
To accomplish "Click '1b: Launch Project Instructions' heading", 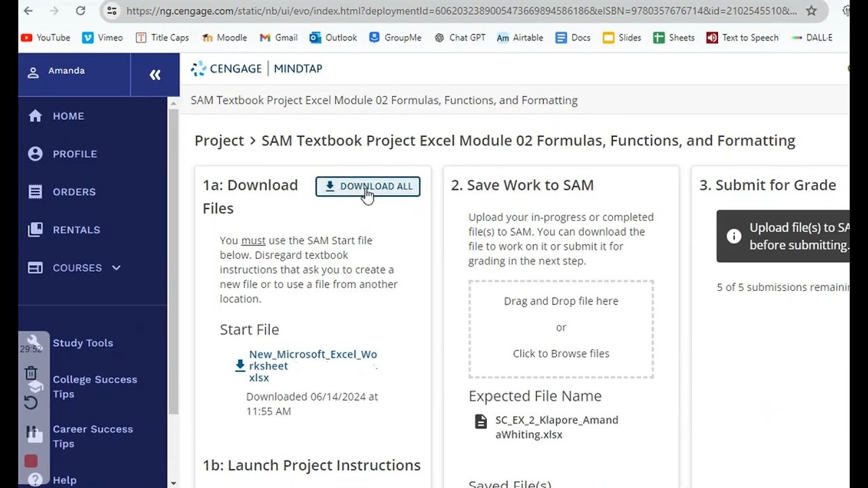I will pos(311,465).
